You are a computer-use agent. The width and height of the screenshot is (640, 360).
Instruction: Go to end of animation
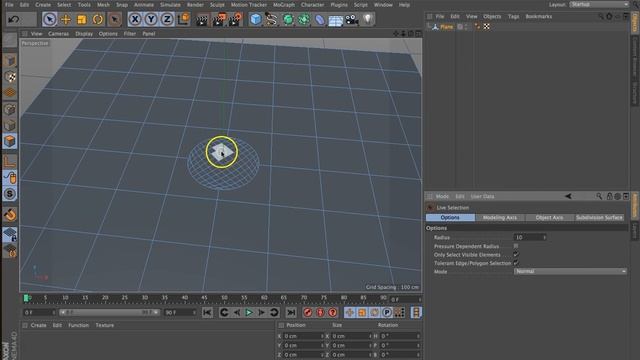tap(291, 313)
